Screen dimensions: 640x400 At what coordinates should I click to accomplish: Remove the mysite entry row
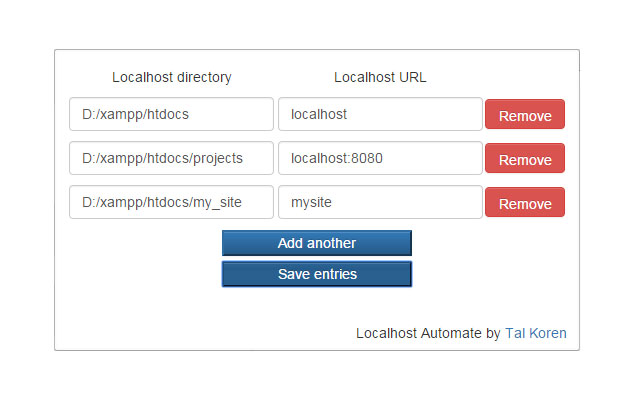coord(525,203)
